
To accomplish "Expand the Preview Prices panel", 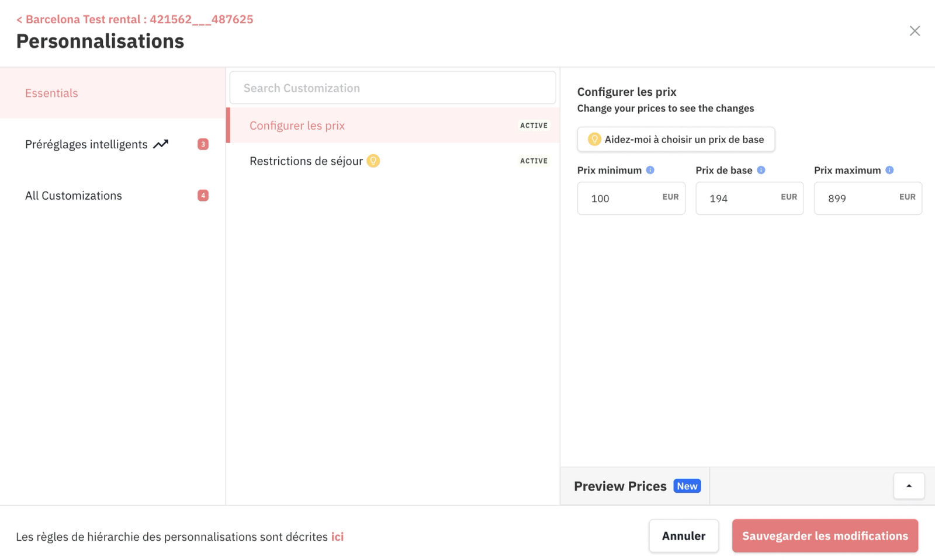I will pyautogui.click(x=909, y=486).
